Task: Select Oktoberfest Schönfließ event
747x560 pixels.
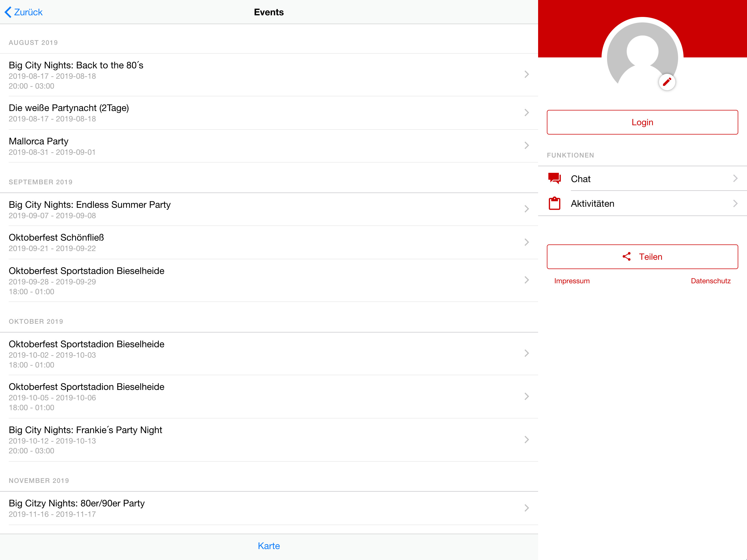Action: (x=269, y=243)
